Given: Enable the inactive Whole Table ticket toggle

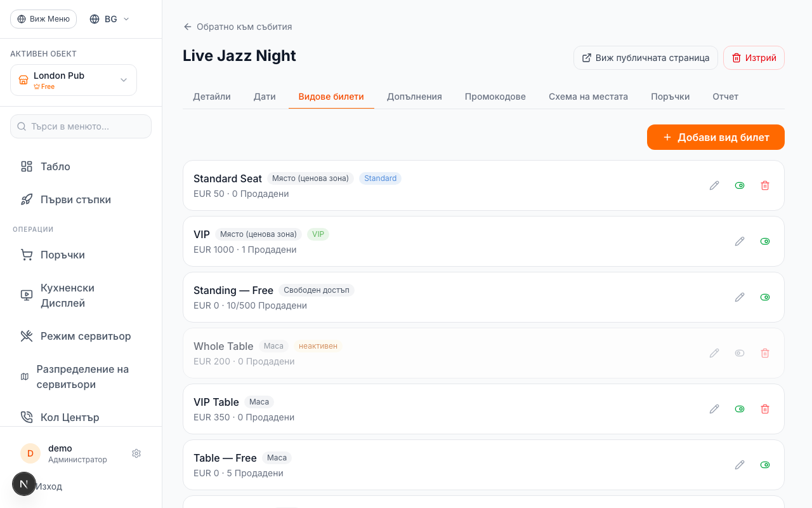Looking at the screenshot, I should pyautogui.click(x=740, y=353).
